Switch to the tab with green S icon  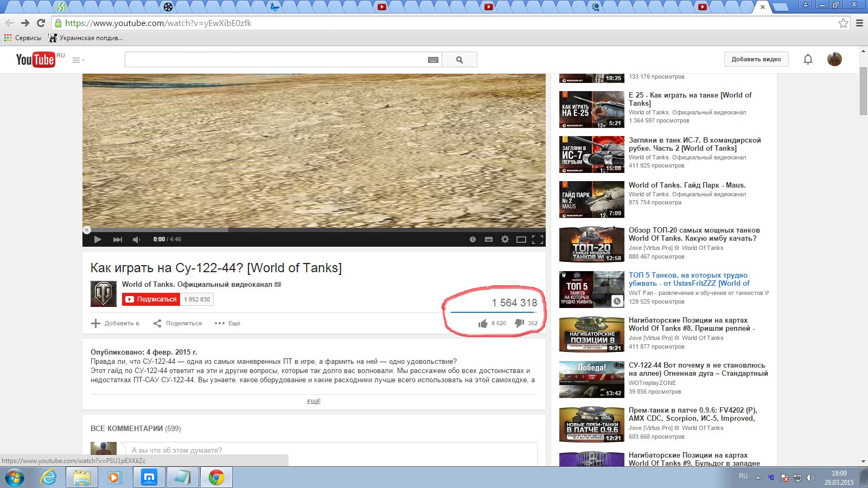[x=61, y=7]
